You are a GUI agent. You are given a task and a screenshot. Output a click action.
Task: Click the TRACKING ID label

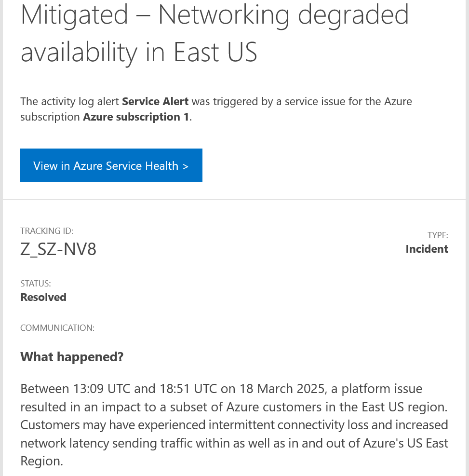tap(47, 231)
